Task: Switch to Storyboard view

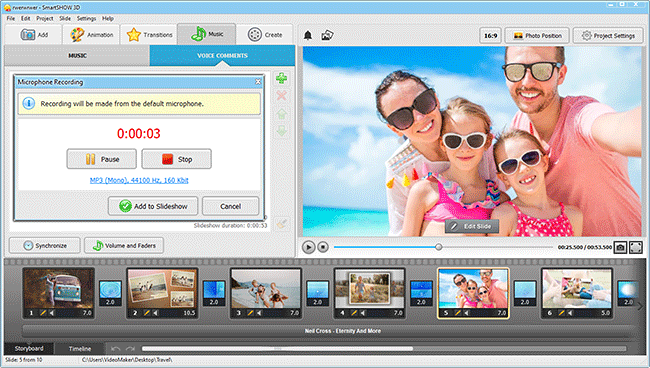Action: pyautogui.click(x=29, y=349)
